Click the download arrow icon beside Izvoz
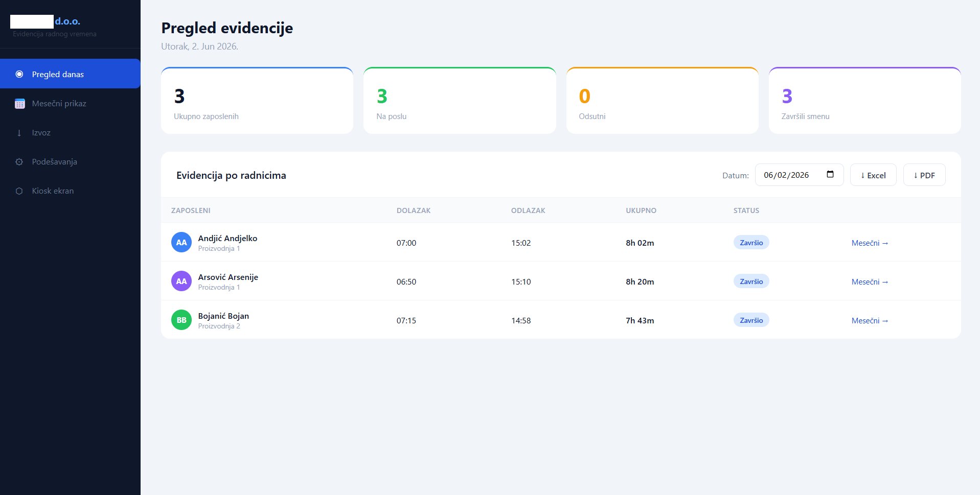Viewport: 980px width, 495px height. click(x=19, y=133)
